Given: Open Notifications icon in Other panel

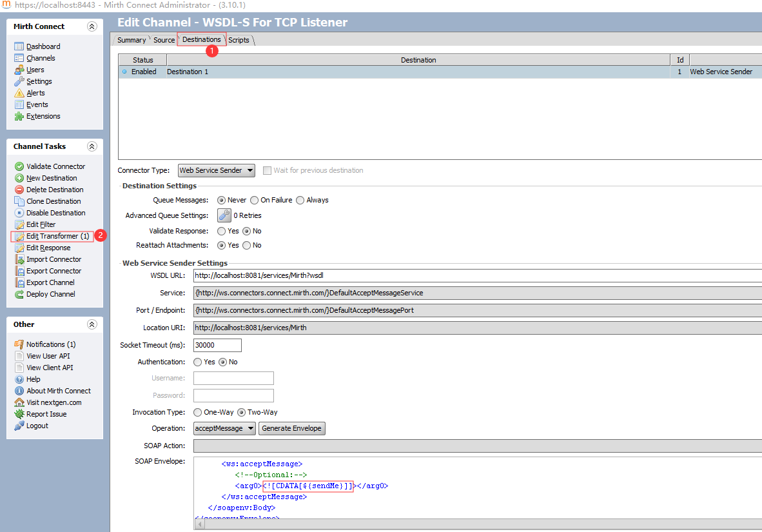Looking at the screenshot, I should [19, 345].
